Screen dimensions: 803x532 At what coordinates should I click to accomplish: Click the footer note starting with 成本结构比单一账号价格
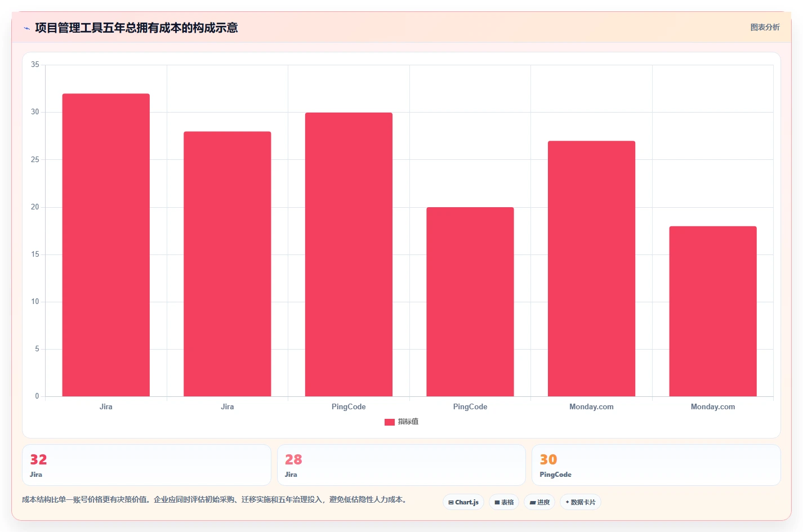tap(215, 499)
